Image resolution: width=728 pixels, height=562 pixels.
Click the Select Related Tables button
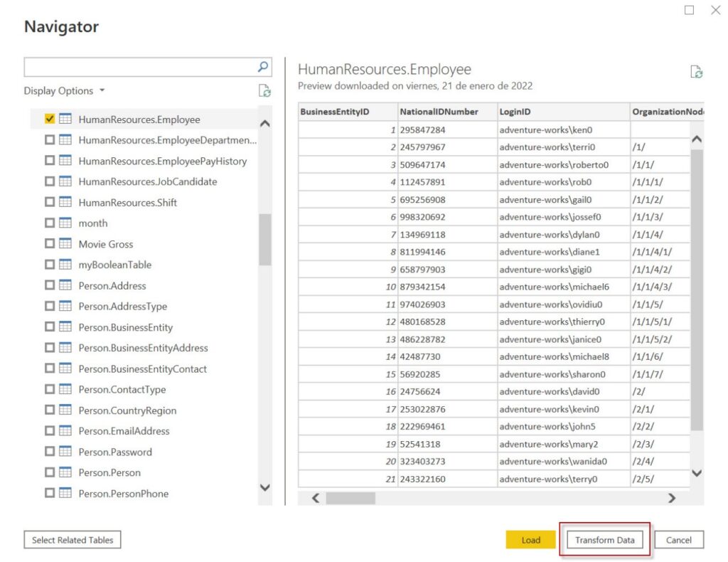72,540
